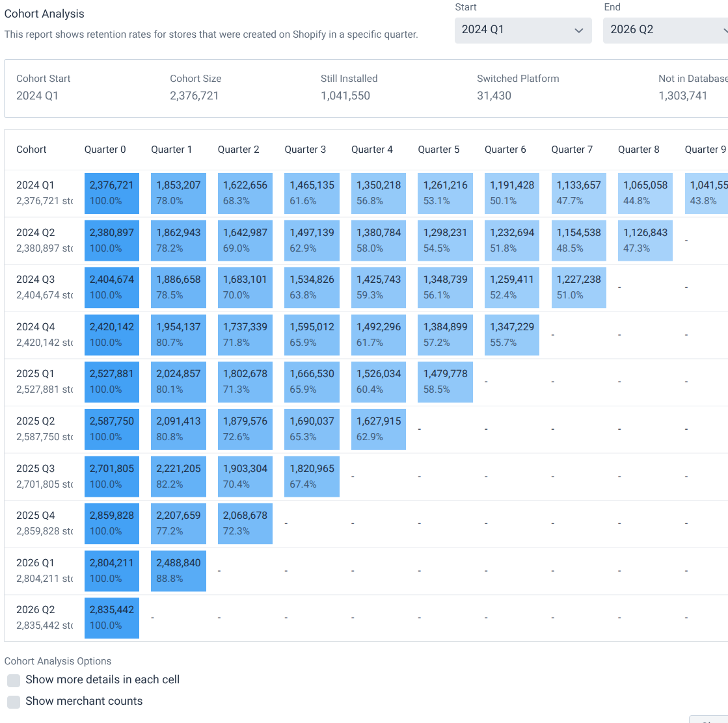This screenshot has width=728, height=723.
Task: Click the 2,091,413 80.8% cell
Action: coord(178,428)
